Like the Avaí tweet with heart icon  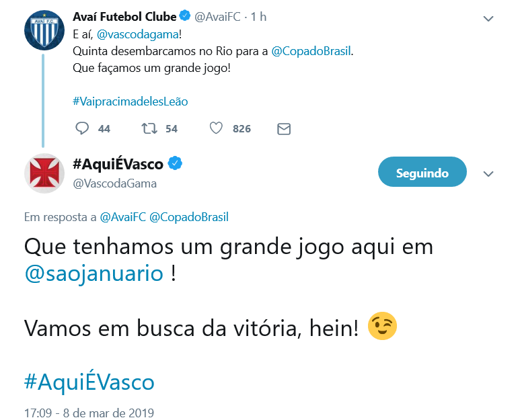point(216,128)
